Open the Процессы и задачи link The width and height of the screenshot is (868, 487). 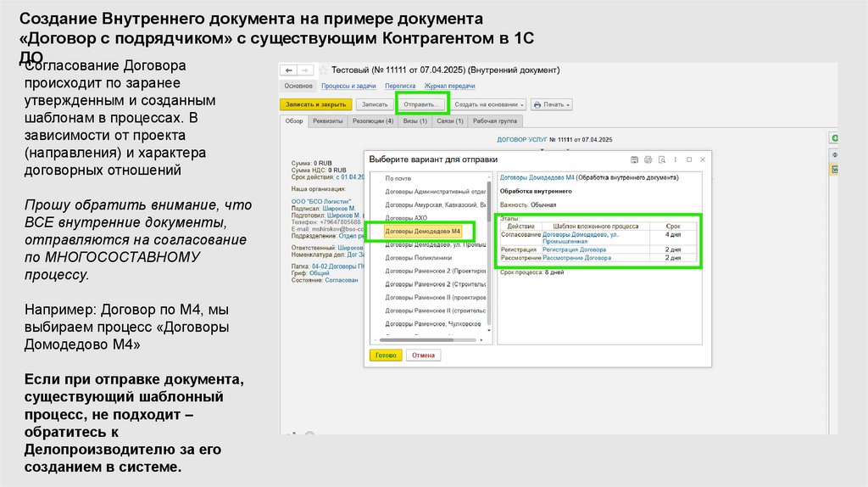pyautogui.click(x=349, y=86)
